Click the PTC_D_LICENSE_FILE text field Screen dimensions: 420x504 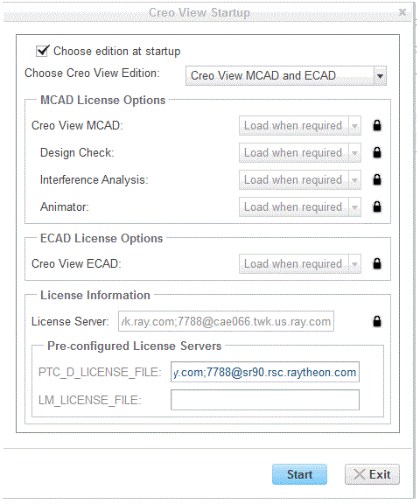[x=265, y=372]
